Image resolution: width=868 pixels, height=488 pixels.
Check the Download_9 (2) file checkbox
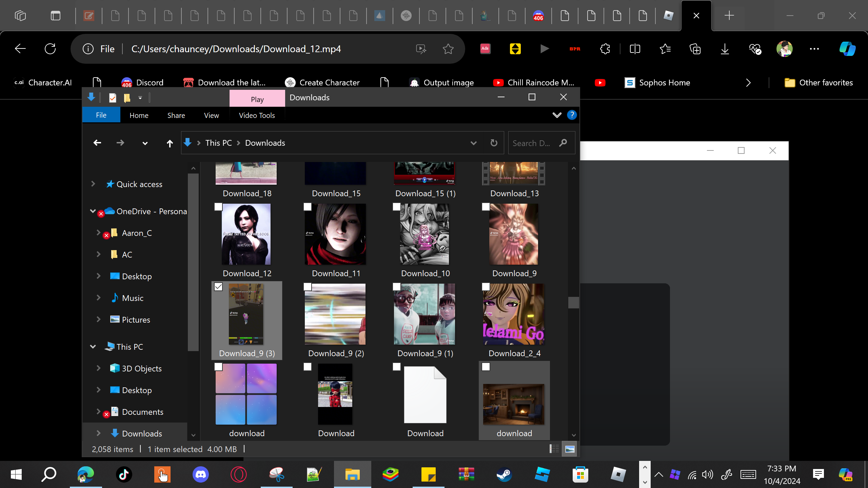pyautogui.click(x=308, y=287)
